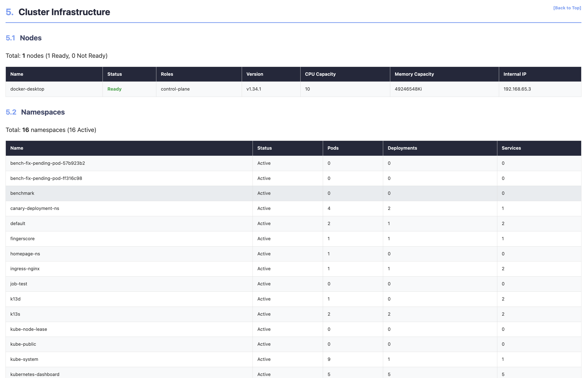Click the Back to Top link

pos(567,8)
